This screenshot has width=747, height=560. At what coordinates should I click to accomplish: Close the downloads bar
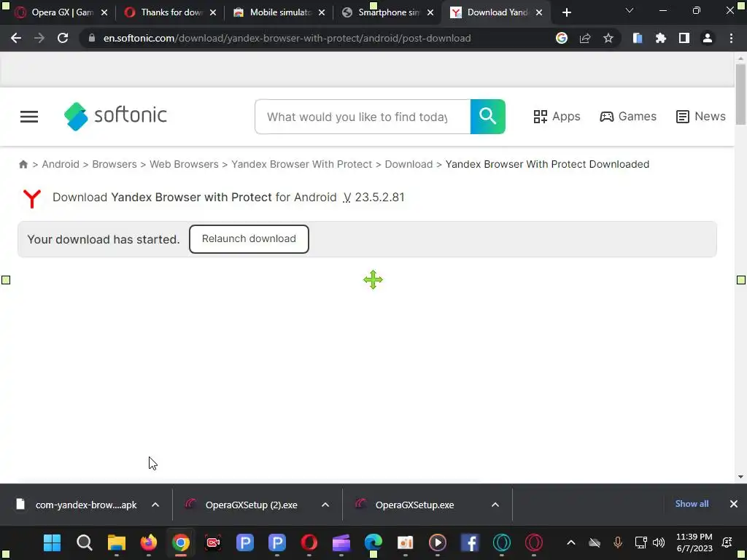(x=734, y=504)
